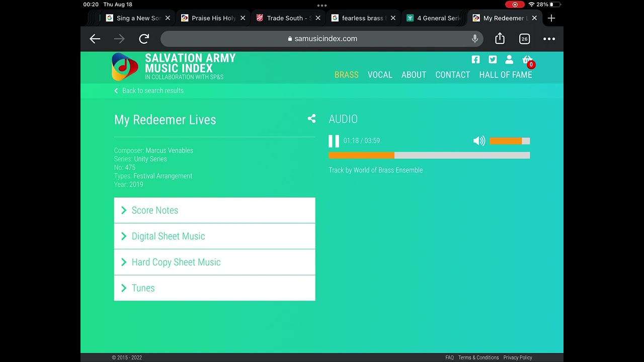
Task: Expand the Tunes section
Action: click(215, 288)
